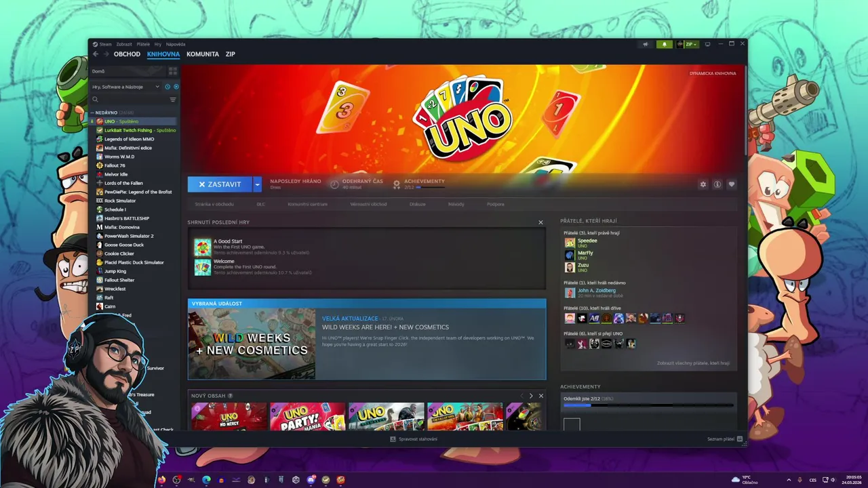The image size is (868, 488).
Task: Open the UNO No Mercy DLC thumbnail
Action: pyautogui.click(x=229, y=417)
